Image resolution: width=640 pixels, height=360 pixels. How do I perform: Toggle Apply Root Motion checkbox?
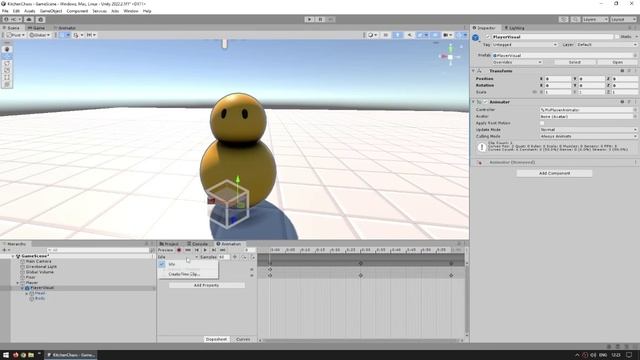(542, 123)
